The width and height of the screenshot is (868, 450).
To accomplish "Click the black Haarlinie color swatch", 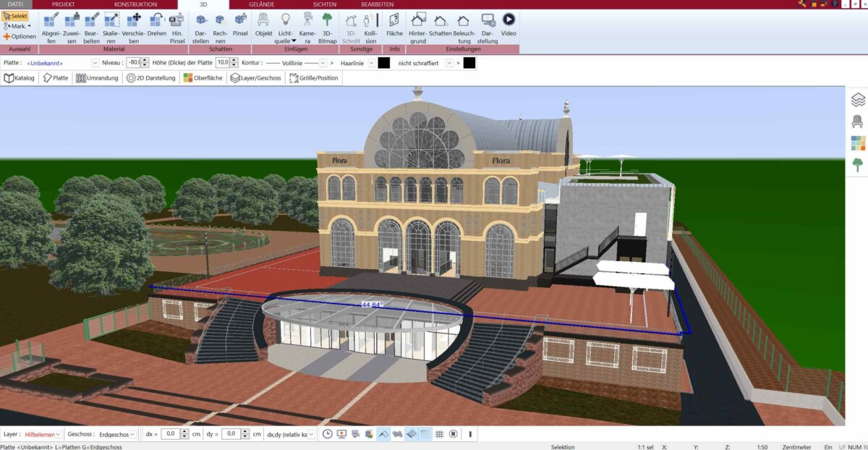I will click(x=383, y=63).
